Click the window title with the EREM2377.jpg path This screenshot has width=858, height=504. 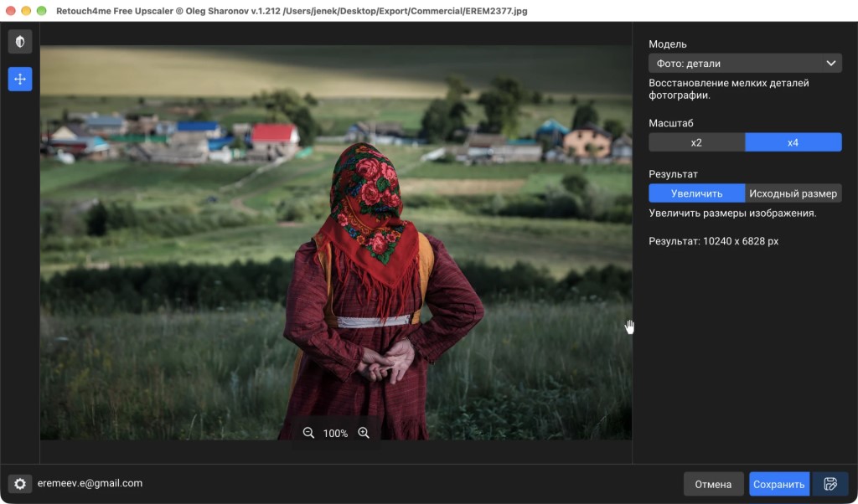292,11
